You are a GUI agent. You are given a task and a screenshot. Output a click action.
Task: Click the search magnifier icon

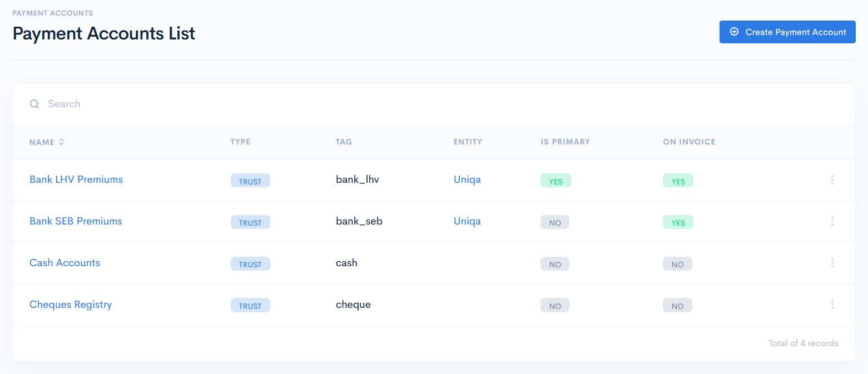34,104
